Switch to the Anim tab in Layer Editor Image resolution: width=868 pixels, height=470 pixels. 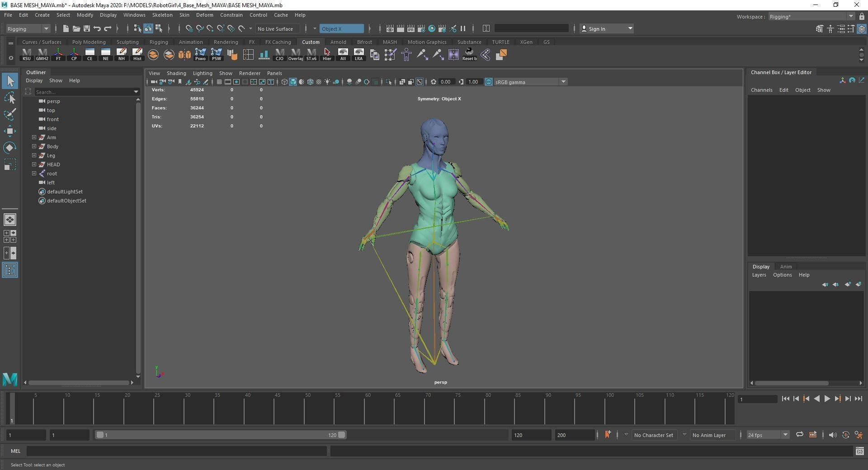click(x=786, y=267)
